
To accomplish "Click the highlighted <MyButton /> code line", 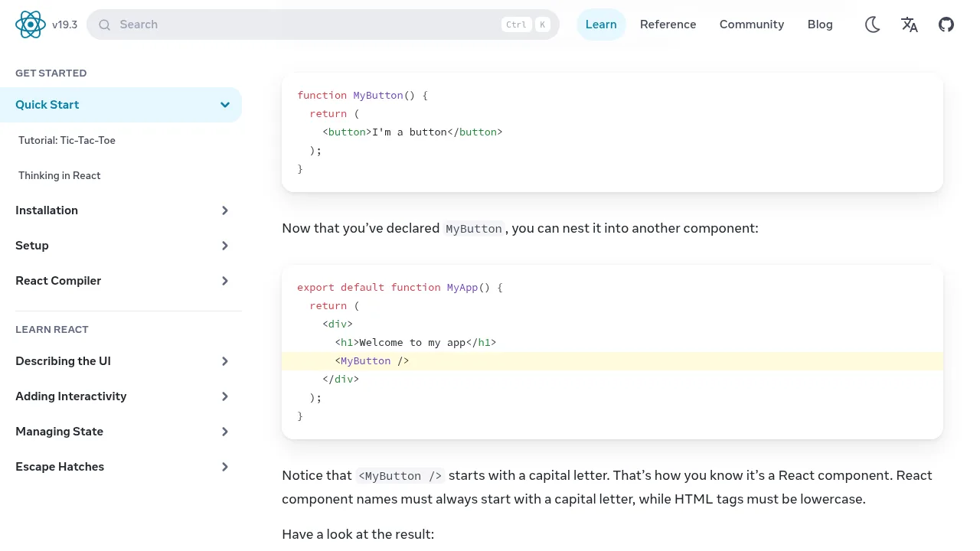I will 612,361.
